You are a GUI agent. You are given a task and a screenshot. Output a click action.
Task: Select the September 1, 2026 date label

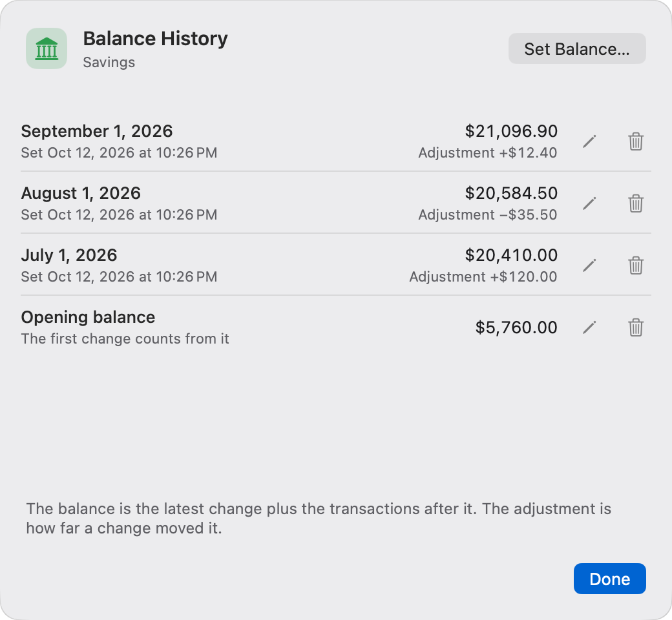point(97,131)
